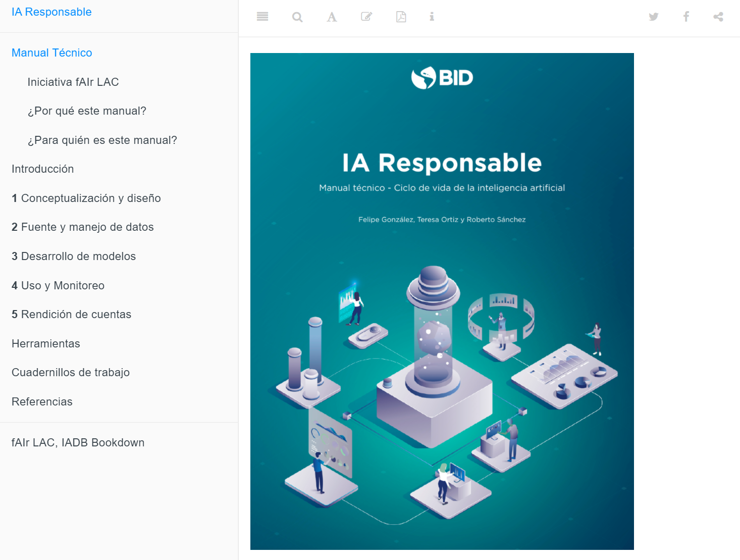Open chapter 2 Fuente y manejo de datos
The height and width of the screenshot is (560, 740).
[83, 227]
